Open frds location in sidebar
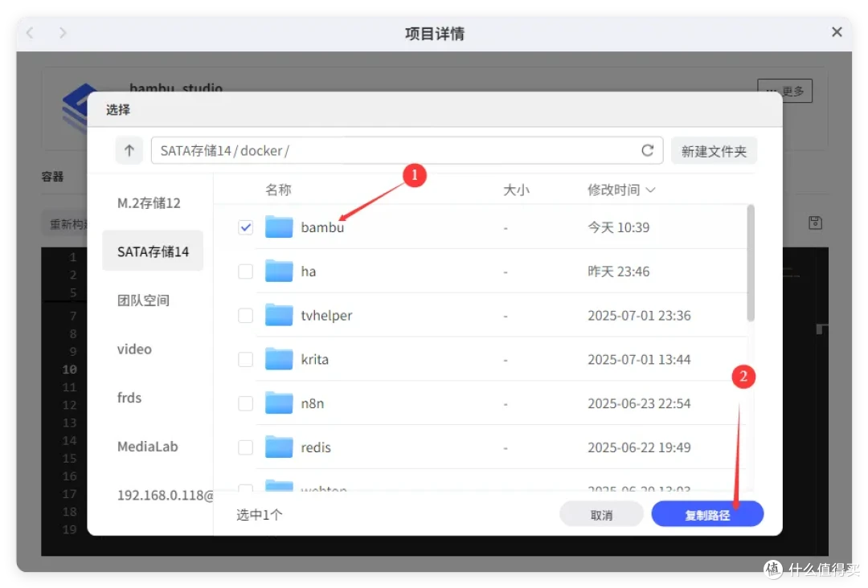Screen dimensions: 868x588 pos(129,398)
